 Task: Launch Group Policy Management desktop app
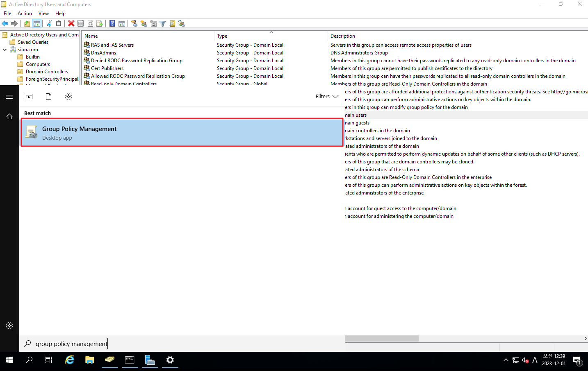(x=182, y=133)
